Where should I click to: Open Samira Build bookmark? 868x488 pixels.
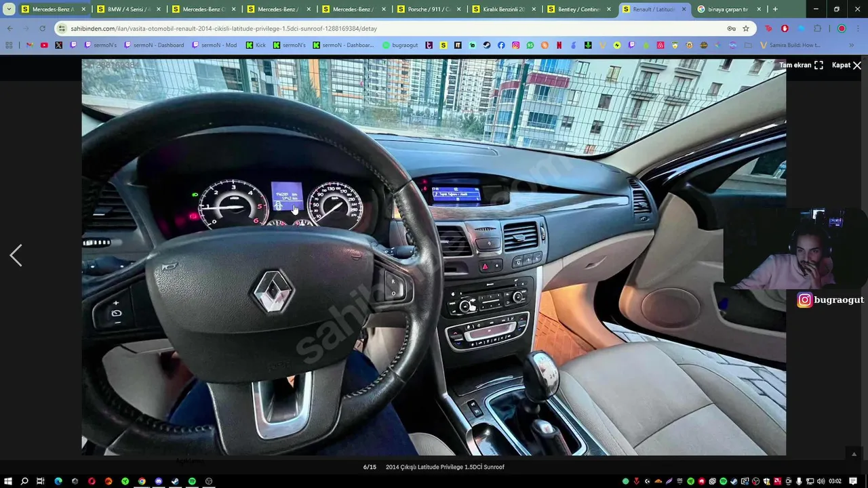point(790,45)
